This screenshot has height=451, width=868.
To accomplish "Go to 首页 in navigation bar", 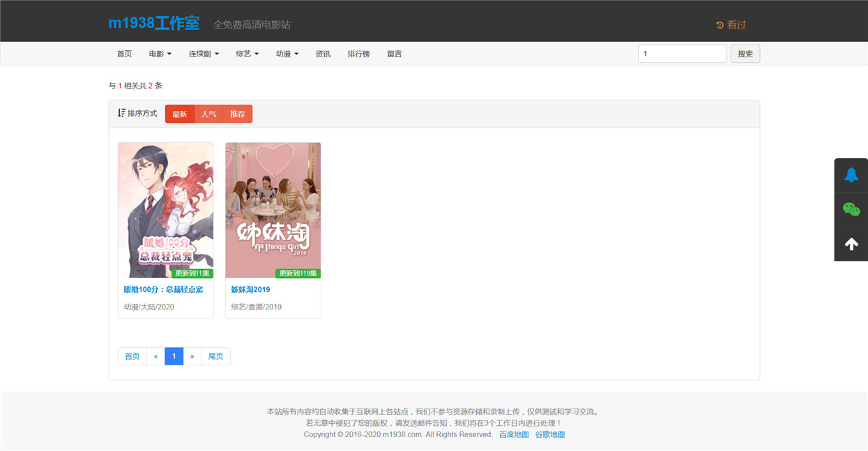I will tap(124, 54).
